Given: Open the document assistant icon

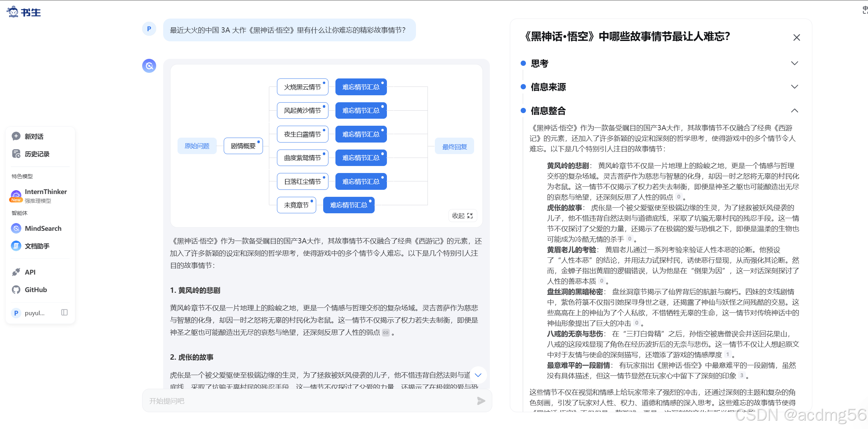Looking at the screenshot, I should pyautogui.click(x=16, y=246).
